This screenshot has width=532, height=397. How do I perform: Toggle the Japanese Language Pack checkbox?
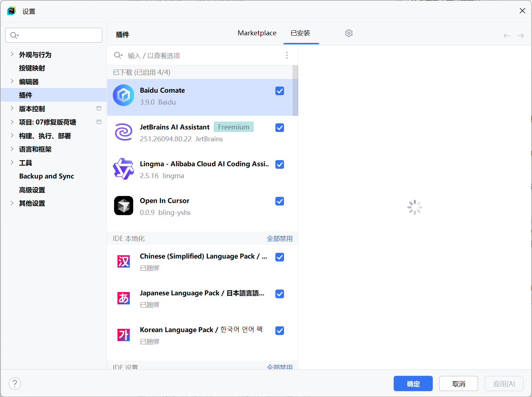(x=280, y=294)
